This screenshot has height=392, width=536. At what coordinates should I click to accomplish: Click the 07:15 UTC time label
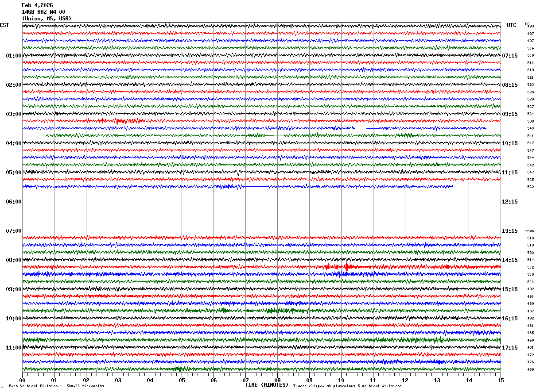510,56
